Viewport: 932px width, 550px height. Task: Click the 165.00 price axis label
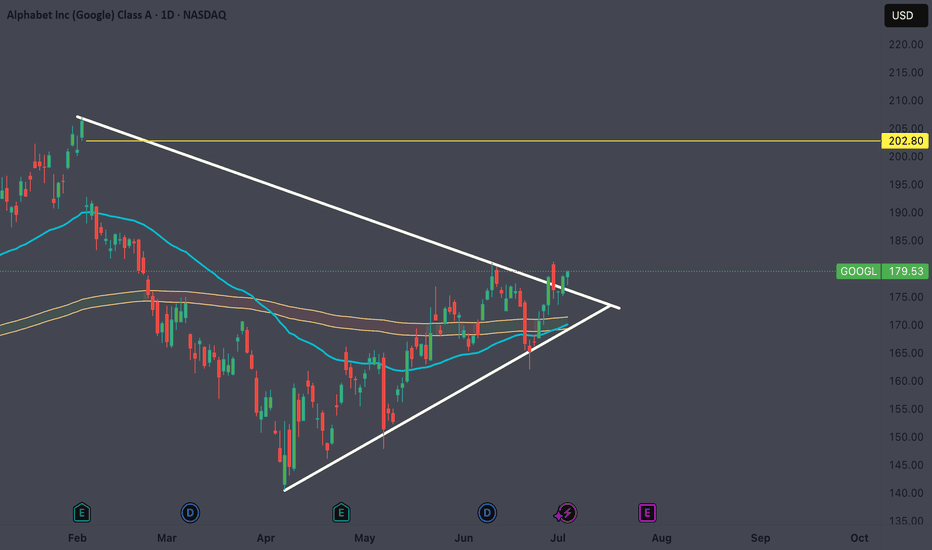pos(906,353)
